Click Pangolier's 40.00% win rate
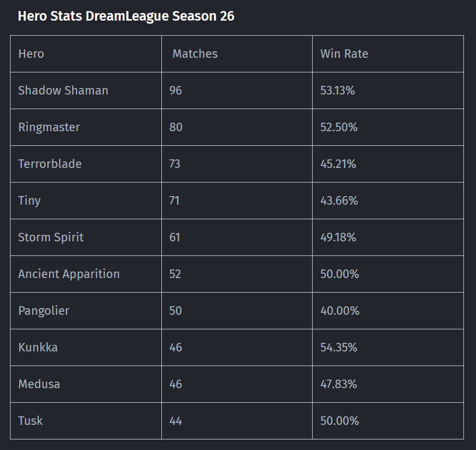Screen dimensions: 476x450 pyautogui.click(x=340, y=311)
